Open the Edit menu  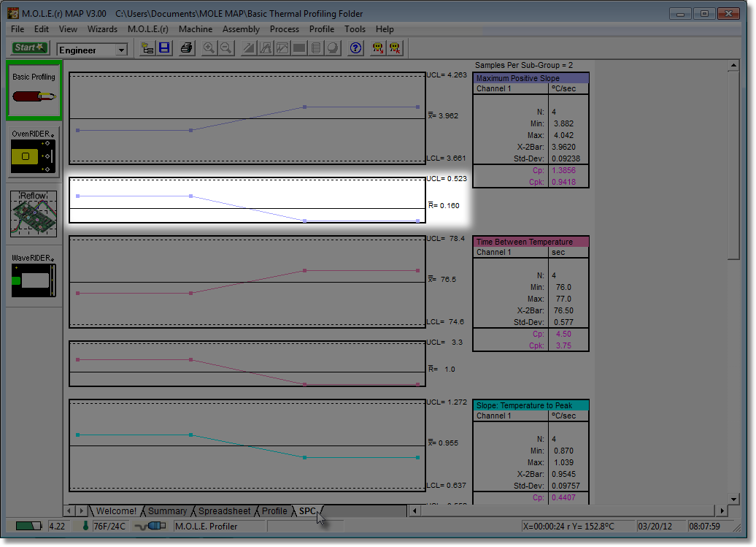42,29
